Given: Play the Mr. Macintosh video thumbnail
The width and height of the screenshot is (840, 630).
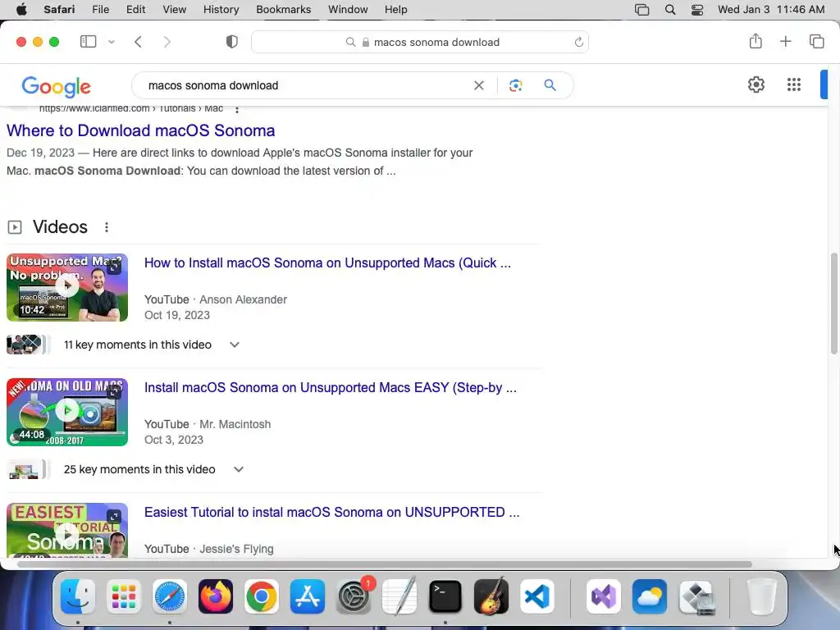Looking at the screenshot, I should 67,412.
